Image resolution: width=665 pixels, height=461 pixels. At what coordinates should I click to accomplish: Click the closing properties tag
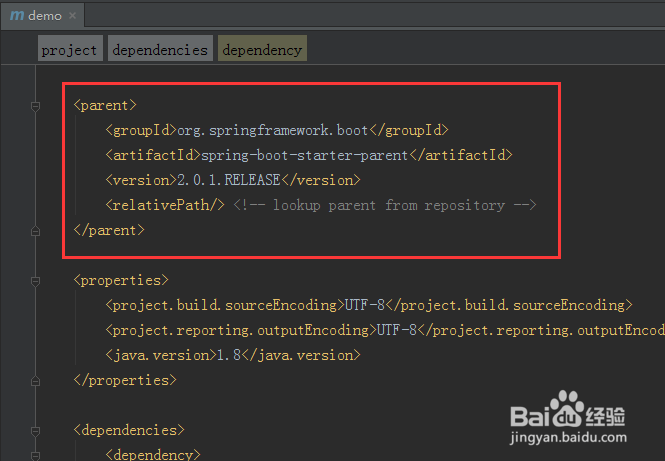125,380
